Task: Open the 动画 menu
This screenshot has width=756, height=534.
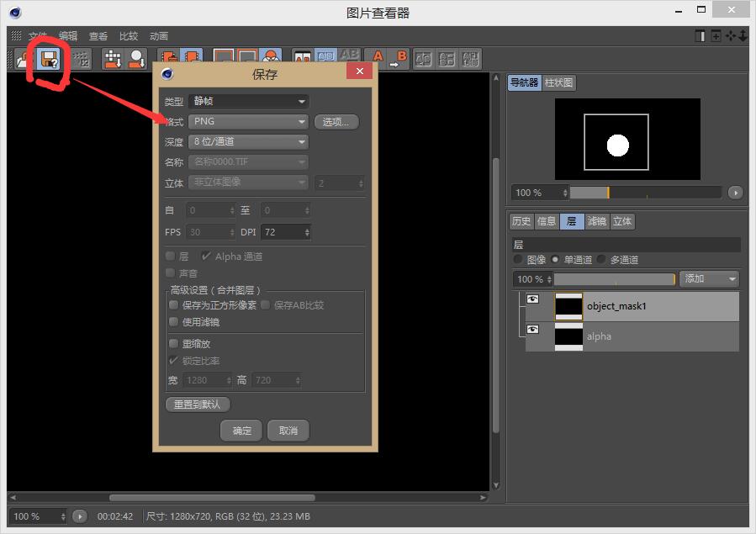Action: coord(159,35)
